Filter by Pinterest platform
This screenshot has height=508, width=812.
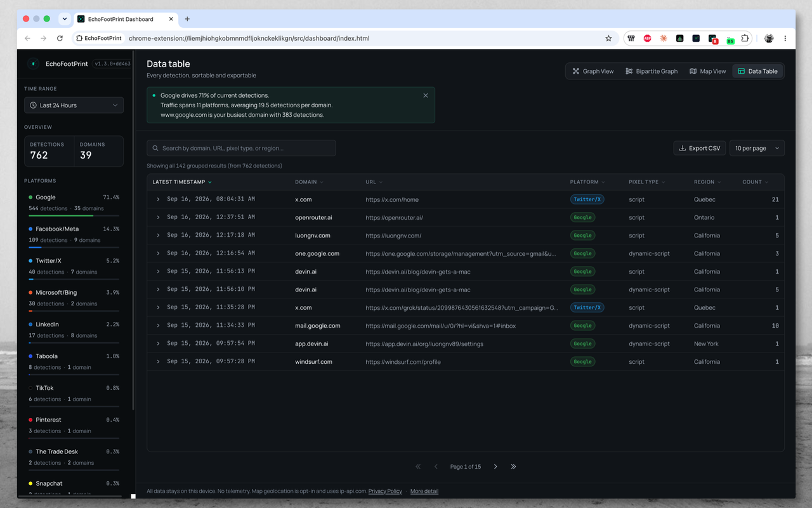click(x=74, y=426)
